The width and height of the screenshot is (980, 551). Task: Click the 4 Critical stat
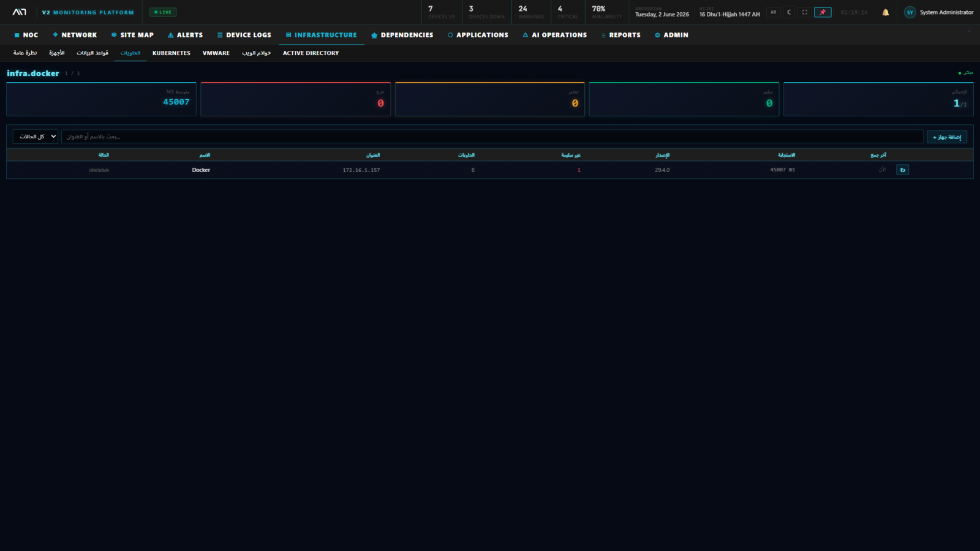pos(568,12)
